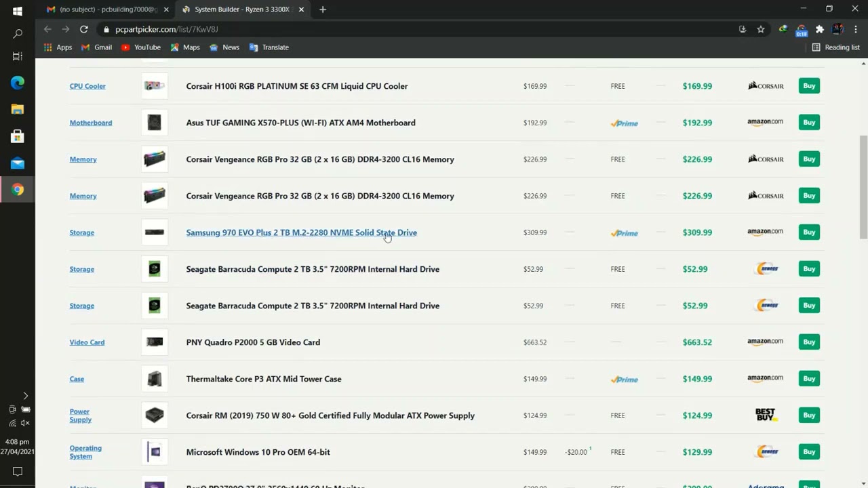The height and width of the screenshot is (488, 868).
Task: Close the System Builder tab
Action: click(301, 9)
